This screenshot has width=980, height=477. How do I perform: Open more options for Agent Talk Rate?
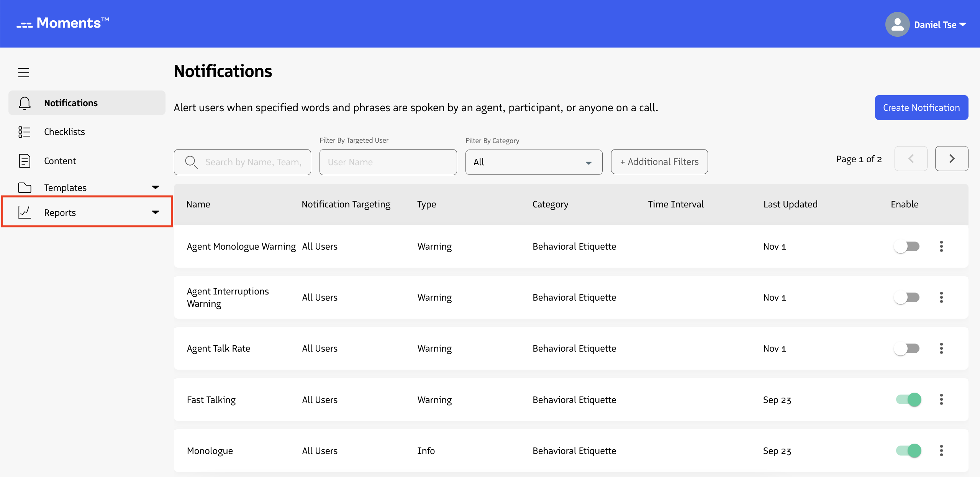(x=941, y=349)
